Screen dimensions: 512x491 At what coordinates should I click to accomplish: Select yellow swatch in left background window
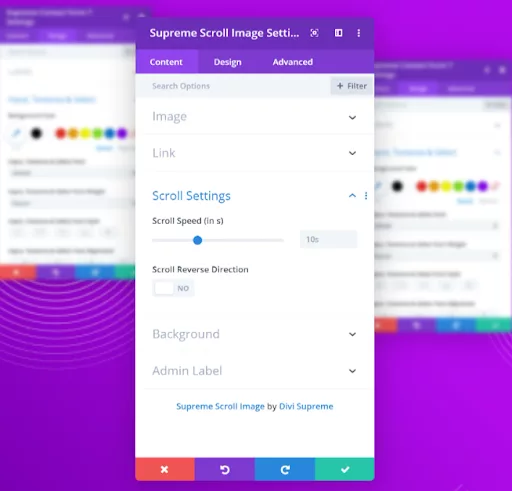pyautogui.click(x=85, y=134)
